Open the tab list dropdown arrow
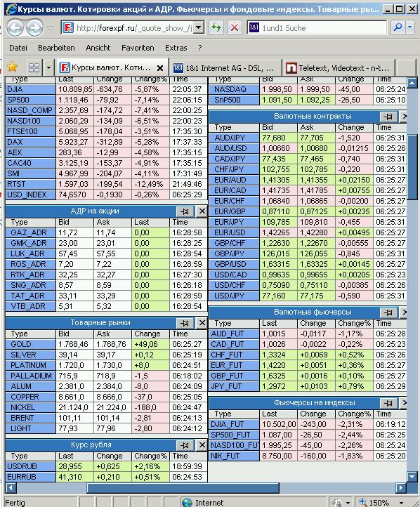The height and width of the screenshot is (507, 420). tap(48, 67)
